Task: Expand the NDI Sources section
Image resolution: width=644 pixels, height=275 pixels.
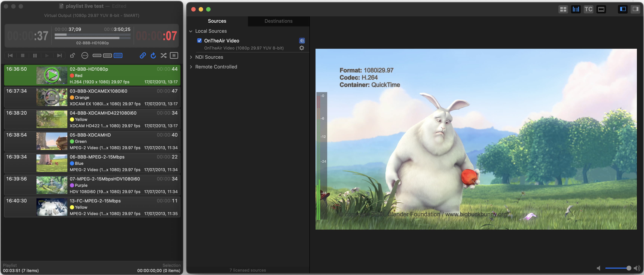Action: click(191, 57)
